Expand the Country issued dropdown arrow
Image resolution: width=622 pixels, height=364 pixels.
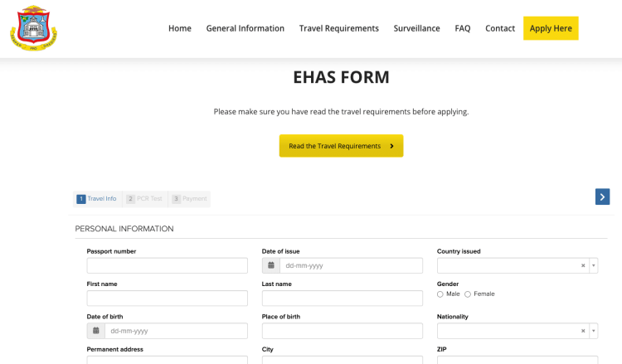pos(593,265)
